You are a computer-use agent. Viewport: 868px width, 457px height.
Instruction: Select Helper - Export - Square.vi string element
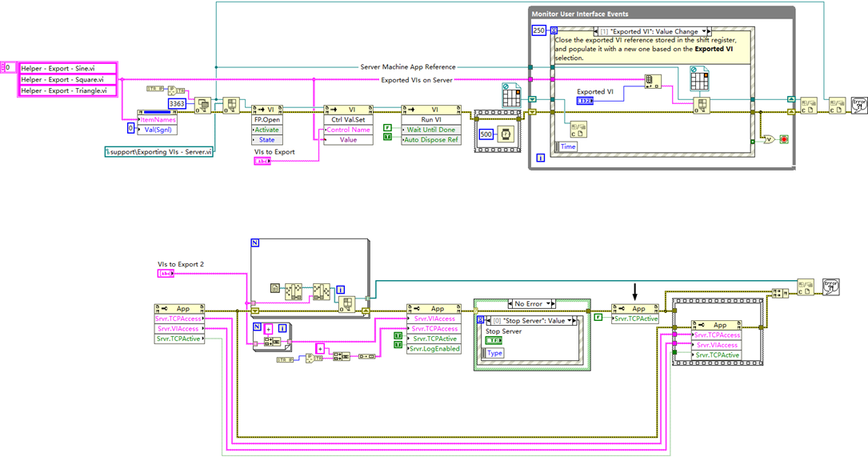68,79
